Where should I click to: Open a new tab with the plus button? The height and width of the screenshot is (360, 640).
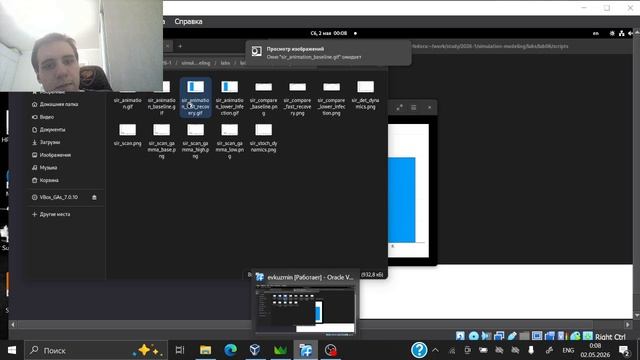180,46
